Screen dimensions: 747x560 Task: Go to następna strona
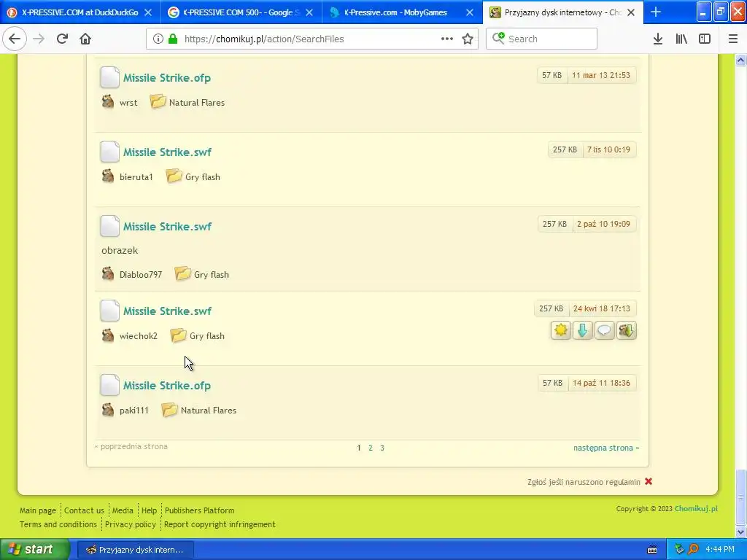click(x=606, y=448)
